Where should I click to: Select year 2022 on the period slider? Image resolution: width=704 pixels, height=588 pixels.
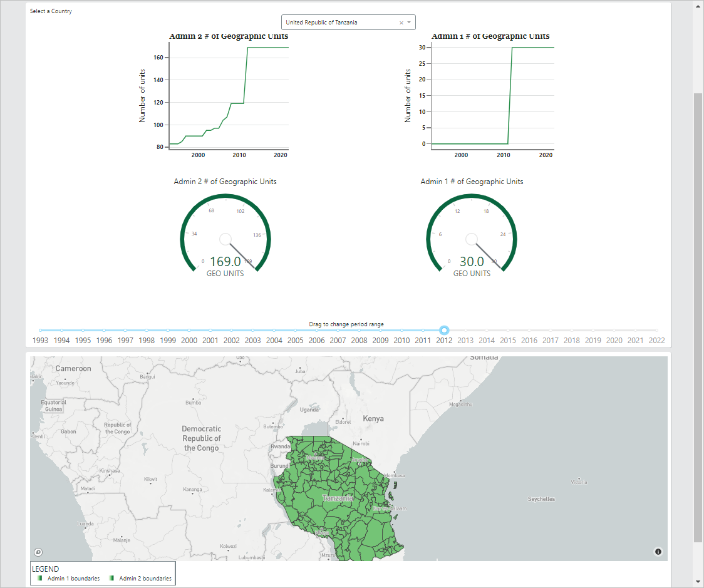(656, 330)
